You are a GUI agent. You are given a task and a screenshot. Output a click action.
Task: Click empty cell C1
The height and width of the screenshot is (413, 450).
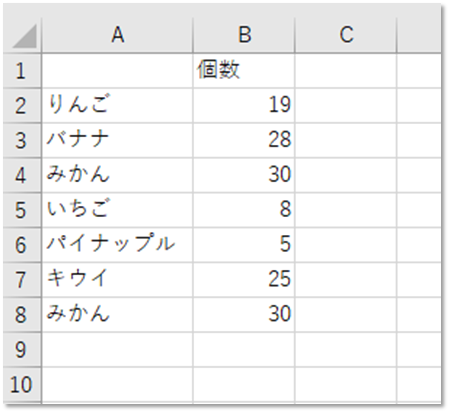pos(346,71)
